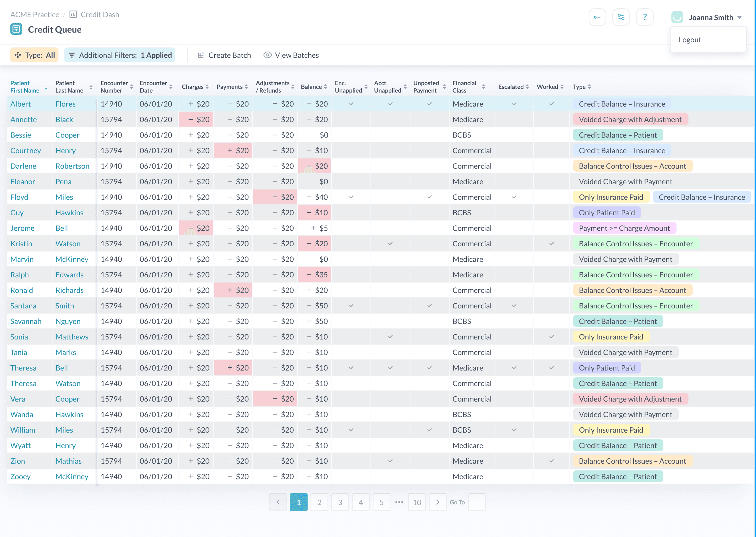Toggle Enc. Unapplied check for Floyd Miles
Viewport: 756px width, 537px height.
click(x=351, y=197)
